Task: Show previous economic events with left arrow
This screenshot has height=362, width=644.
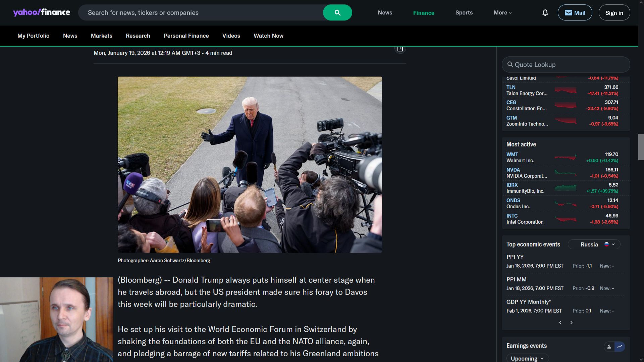Action: 560,322
